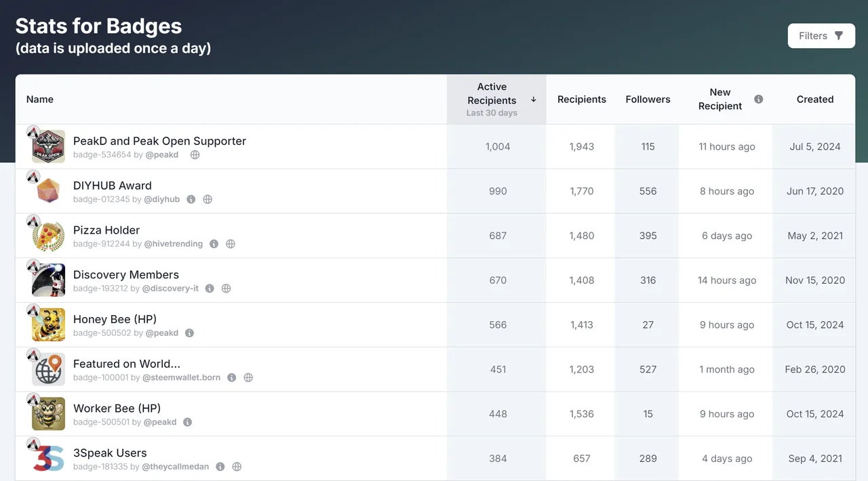
Task: Click the Stats for Badges heading
Action: tap(99, 26)
